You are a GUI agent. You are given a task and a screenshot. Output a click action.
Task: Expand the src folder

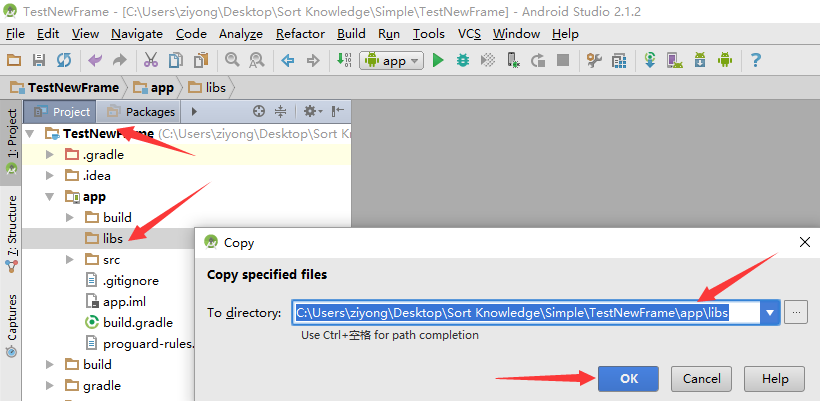[x=70, y=260]
